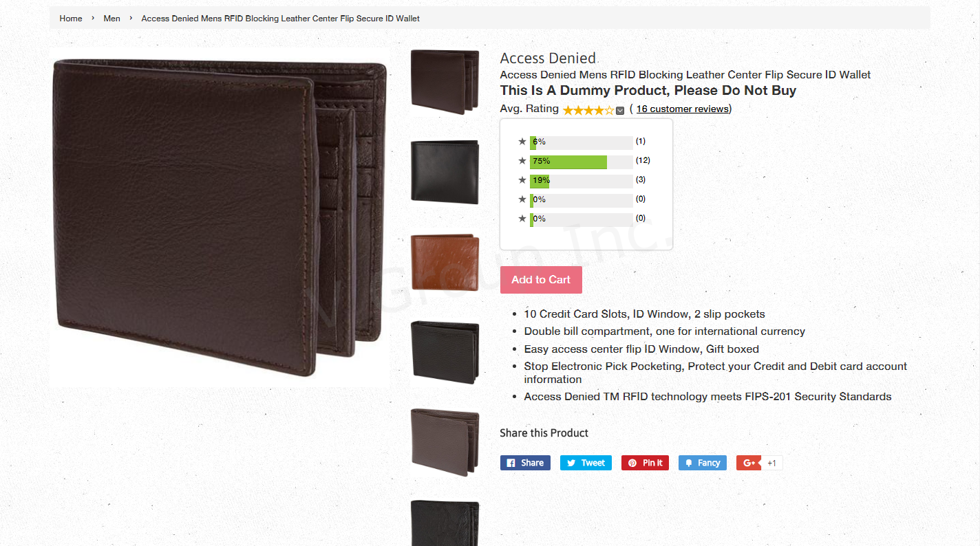Pin the wallet on Pinterest

pyautogui.click(x=645, y=463)
